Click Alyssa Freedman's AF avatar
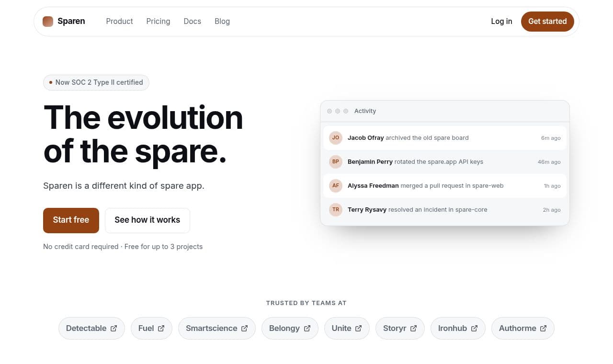 [336, 186]
